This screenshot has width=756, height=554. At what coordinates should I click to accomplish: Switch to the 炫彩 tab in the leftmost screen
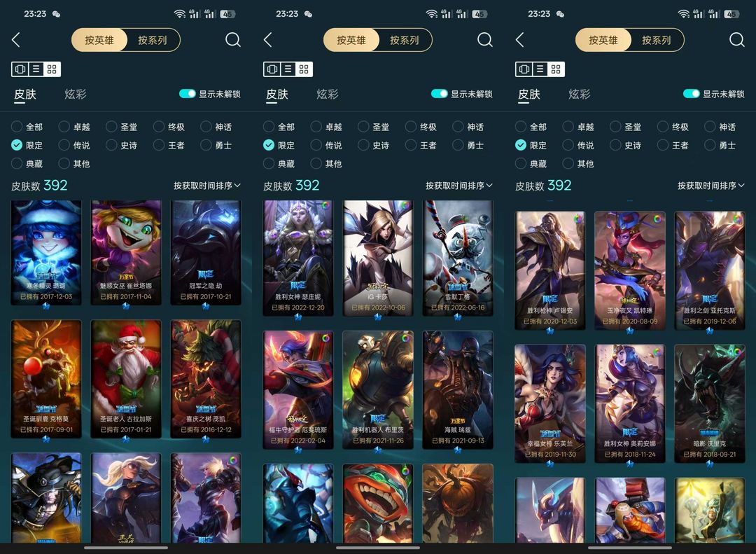tap(76, 94)
